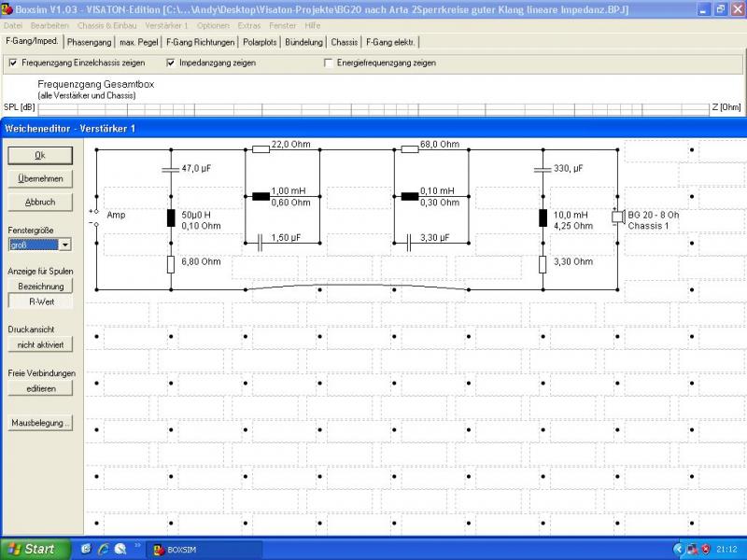This screenshot has height=560, width=747.
Task: Select the 0,10 mH inductor symbol
Action: [410, 196]
